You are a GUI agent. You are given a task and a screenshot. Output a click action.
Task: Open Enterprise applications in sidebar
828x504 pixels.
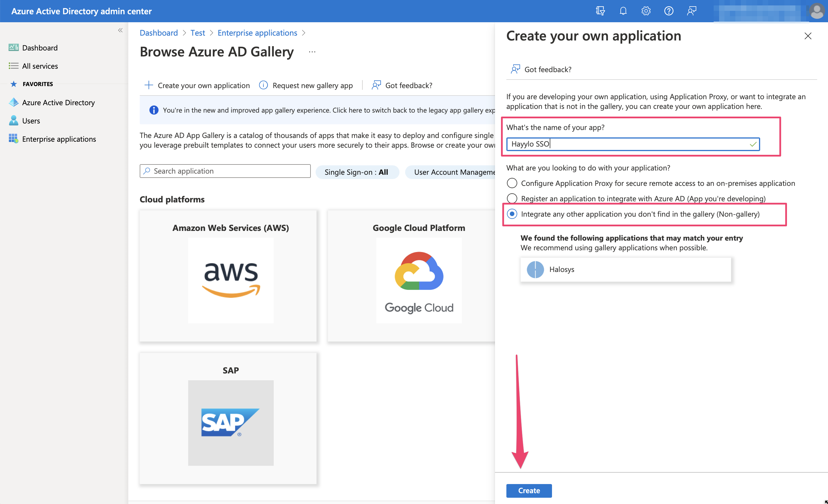tap(59, 139)
